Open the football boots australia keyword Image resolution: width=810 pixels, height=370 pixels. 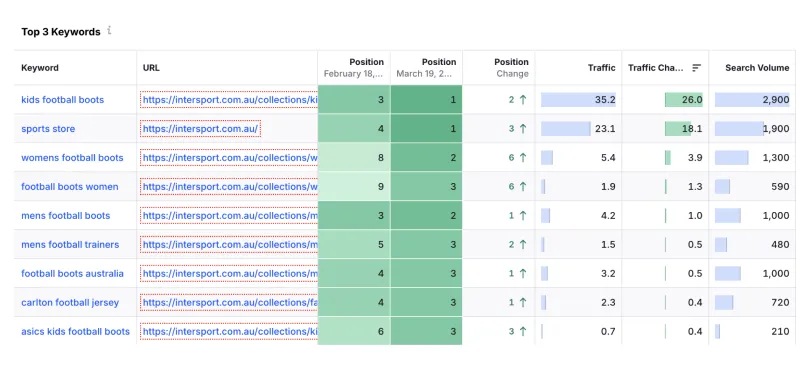coord(72,273)
